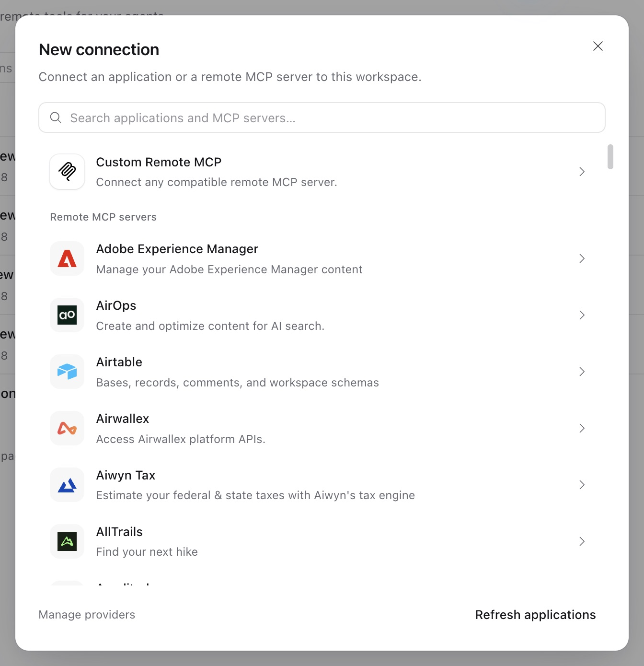The image size is (644, 666).
Task: Select the "AllTrails" title
Action: tap(119, 532)
